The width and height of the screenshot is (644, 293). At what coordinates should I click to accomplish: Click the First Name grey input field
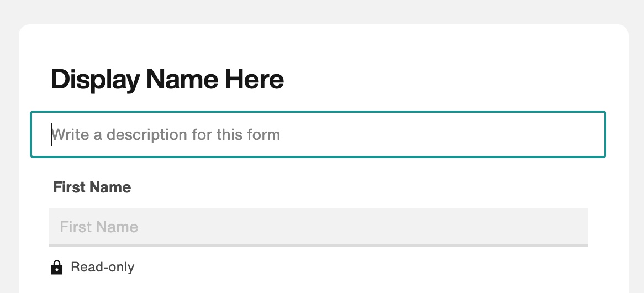pyautogui.click(x=318, y=227)
